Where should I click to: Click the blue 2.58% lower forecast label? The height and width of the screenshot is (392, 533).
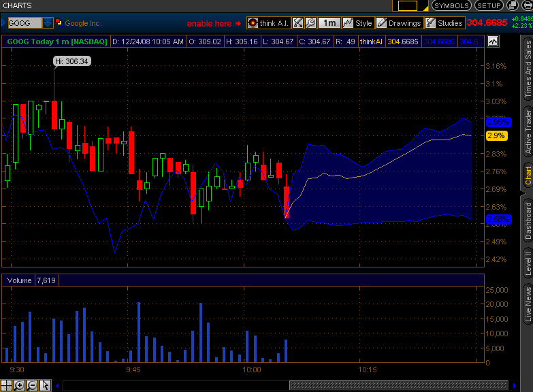(x=498, y=219)
